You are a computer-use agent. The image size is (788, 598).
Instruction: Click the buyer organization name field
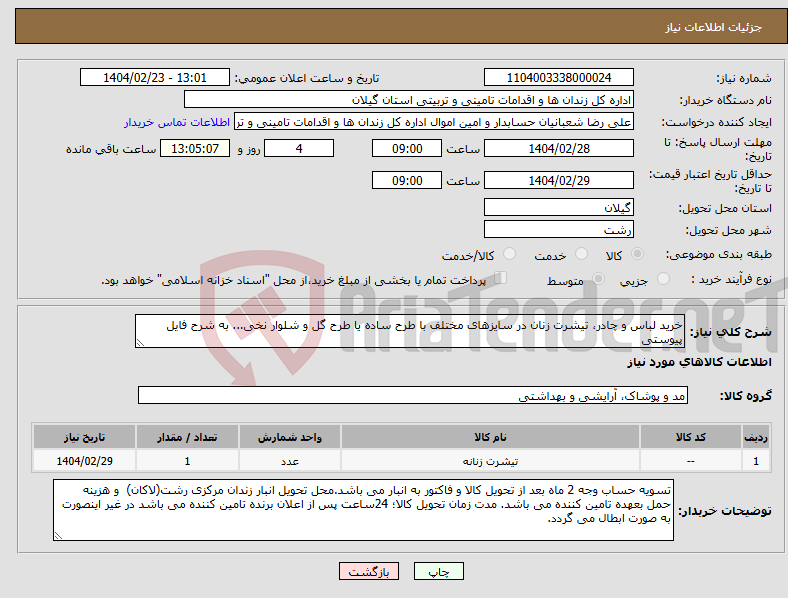409,99
